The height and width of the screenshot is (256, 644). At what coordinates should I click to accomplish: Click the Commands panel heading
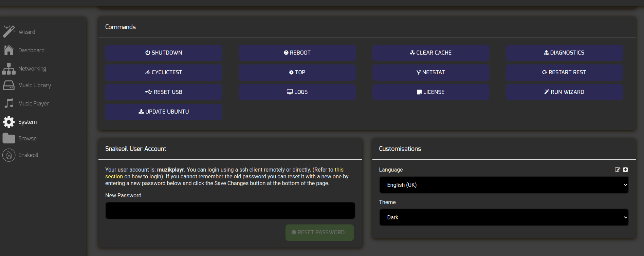[x=121, y=27]
